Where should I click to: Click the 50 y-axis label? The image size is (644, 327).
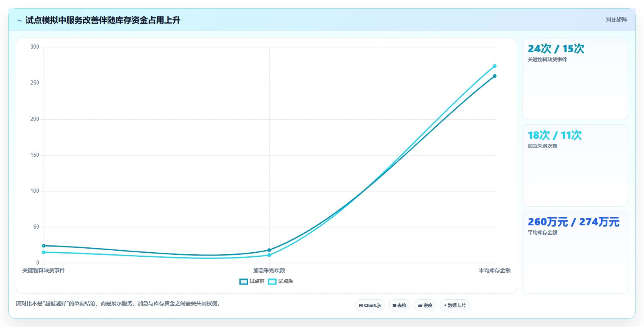pos(36,227)
